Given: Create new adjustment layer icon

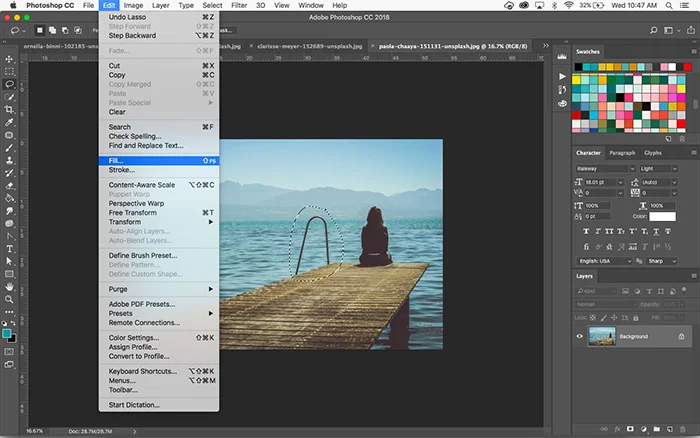Looking at the screenshot, I should (x=643, y=429).
